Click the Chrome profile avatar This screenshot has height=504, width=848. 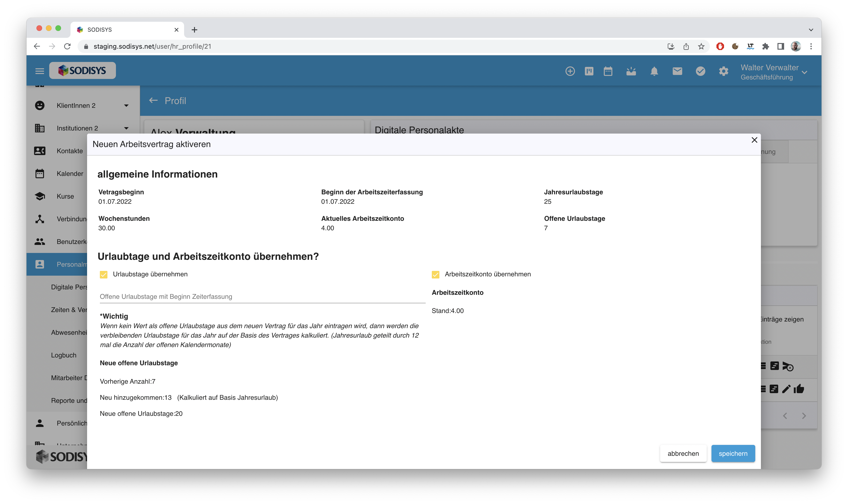(x=796, y=47)
